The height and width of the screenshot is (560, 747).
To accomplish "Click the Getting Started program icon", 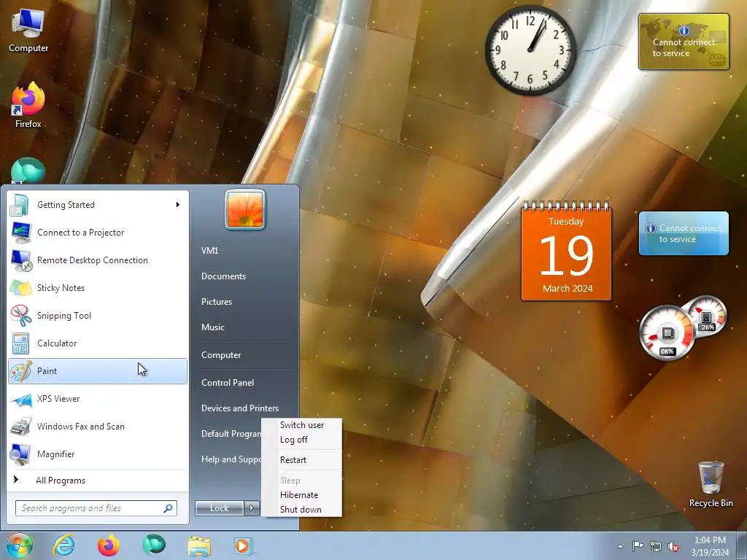I will pos(20,205).
